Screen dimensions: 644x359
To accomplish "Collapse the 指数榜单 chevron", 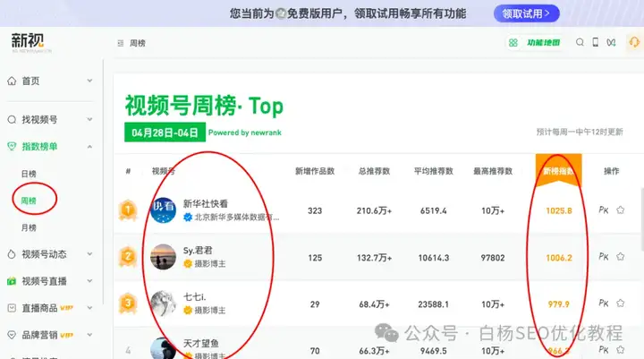I will (89, 147).
